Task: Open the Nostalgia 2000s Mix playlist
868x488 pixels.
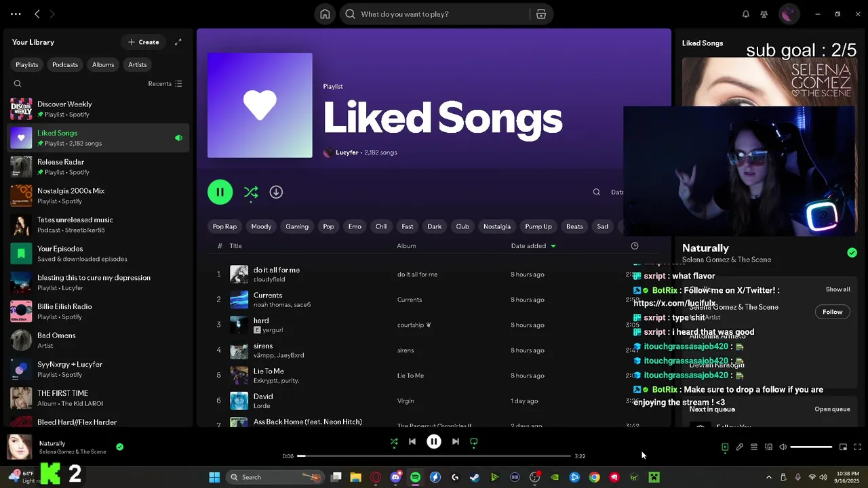Action: coord(98,196)
